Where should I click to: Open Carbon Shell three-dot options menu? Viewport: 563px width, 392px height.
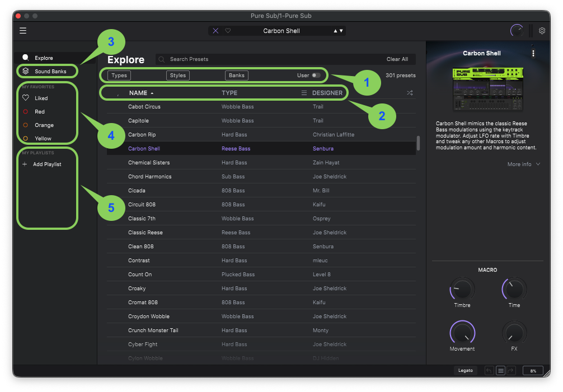point(533,54)
